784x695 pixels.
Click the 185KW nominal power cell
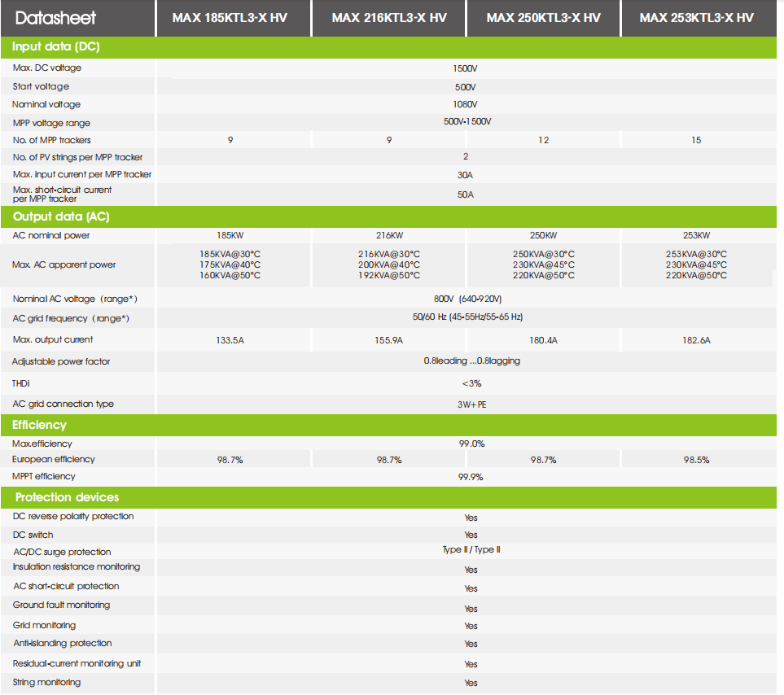[230, 235]
